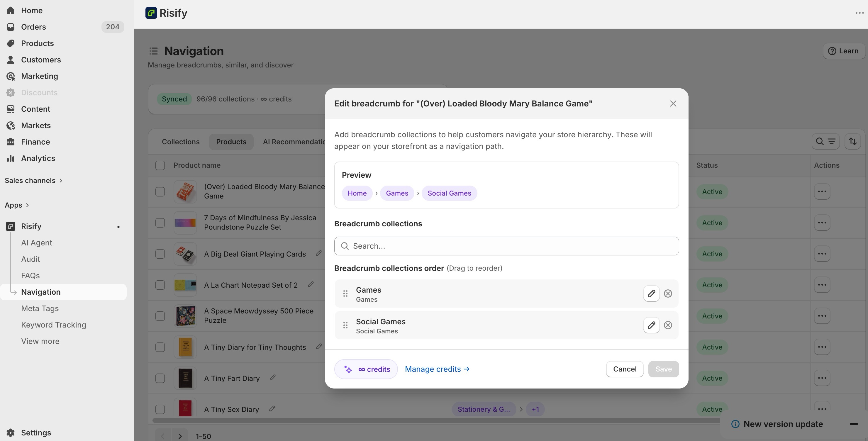The height and width of the screenshot is (441, 868).
Task: Select the checkbox for 7 Days of Mindfulness puzzle
Action: [x=160, y=222]
